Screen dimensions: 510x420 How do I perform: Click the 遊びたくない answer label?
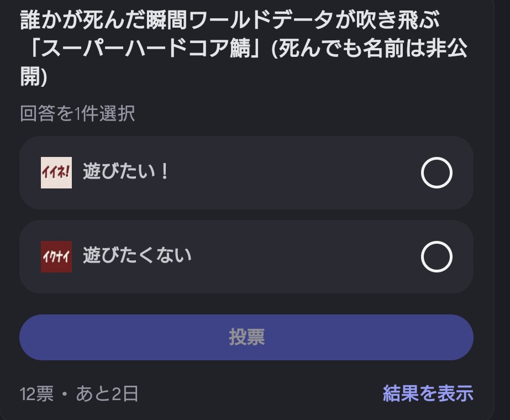(137, 256)
